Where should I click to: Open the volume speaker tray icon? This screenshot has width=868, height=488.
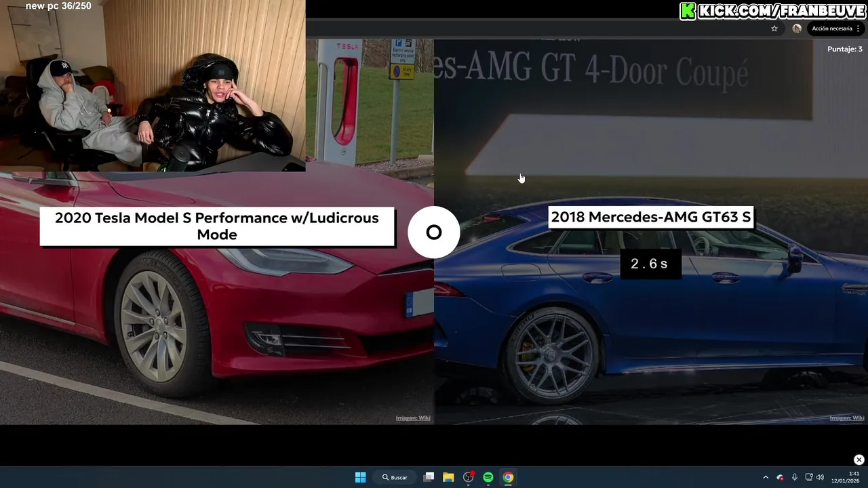820,477
